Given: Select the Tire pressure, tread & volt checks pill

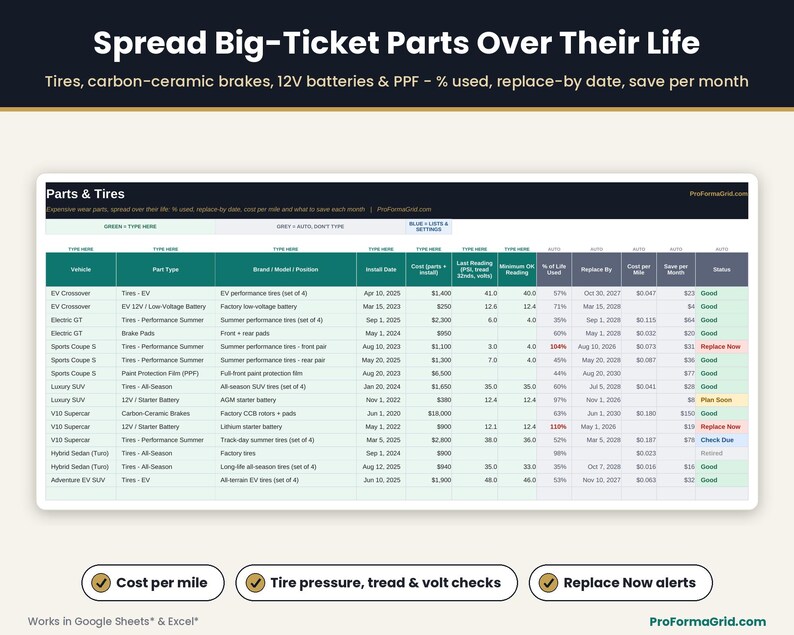Looking at the screenshot, I should pyautogui.click(x=377, y=583).
